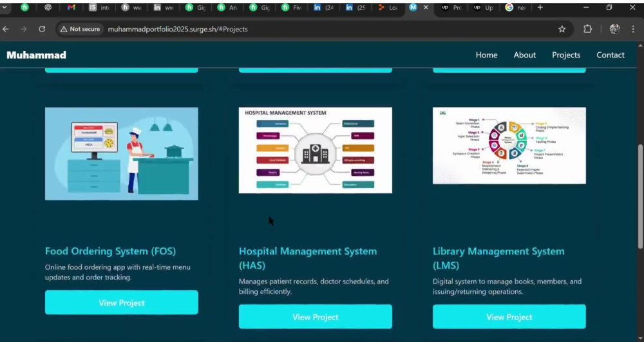Switch to the Google search tab

pos(515,7)
